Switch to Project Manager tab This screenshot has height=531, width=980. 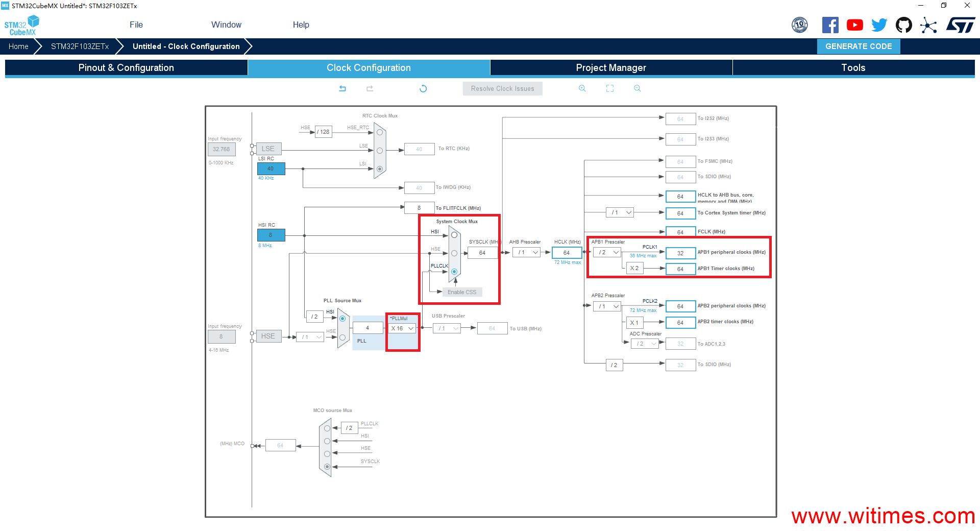[x=611, y=67]
